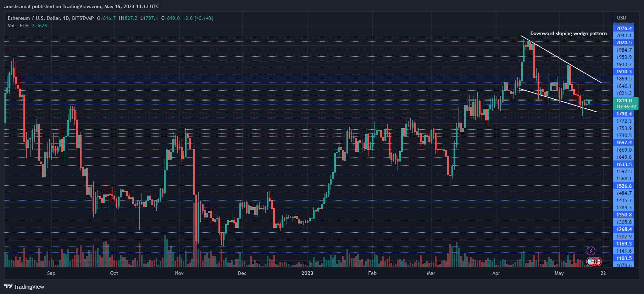Click the current price label 1819.0
The image size is (644, 294).
pos(624,101)
